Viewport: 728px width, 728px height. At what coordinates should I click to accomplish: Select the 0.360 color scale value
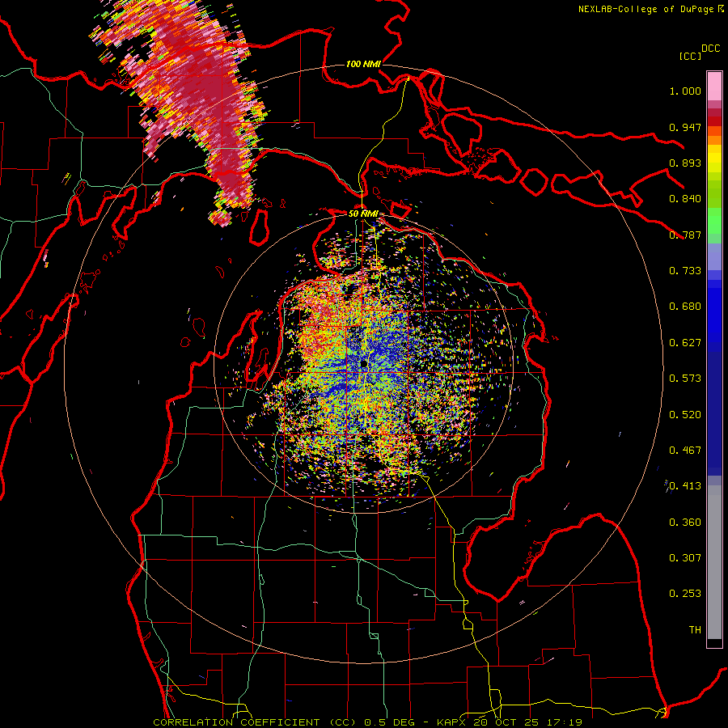(685, 523)
